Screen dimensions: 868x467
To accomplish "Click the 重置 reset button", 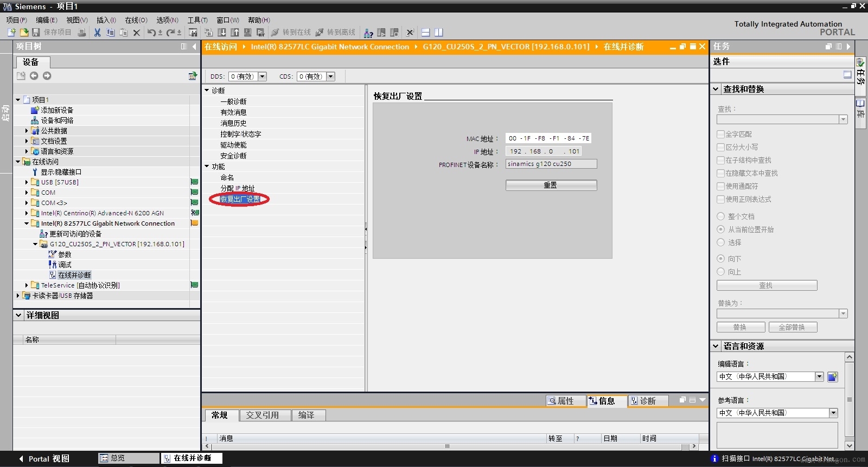I will pyautogui.click(x=551, y=185).
